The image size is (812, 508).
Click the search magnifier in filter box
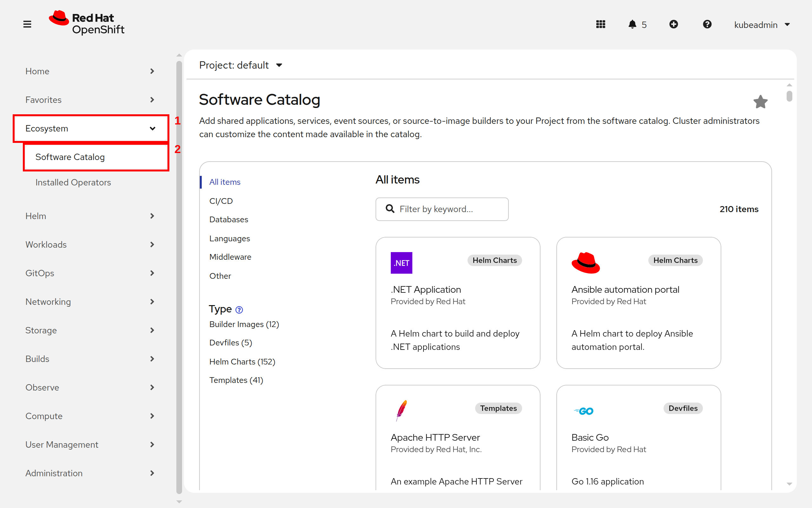(x=390, y=209)
